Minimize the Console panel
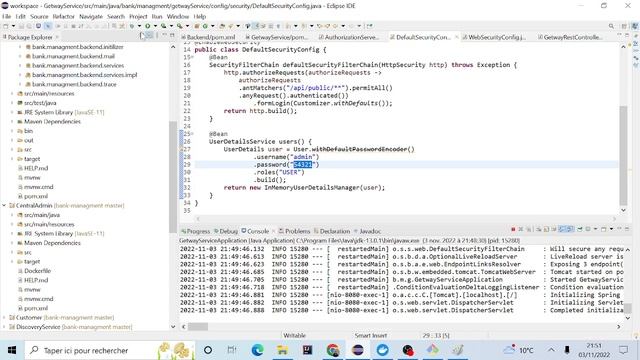Image resolution: width=640 pixels, height=360 pixels. coord(619,229)
